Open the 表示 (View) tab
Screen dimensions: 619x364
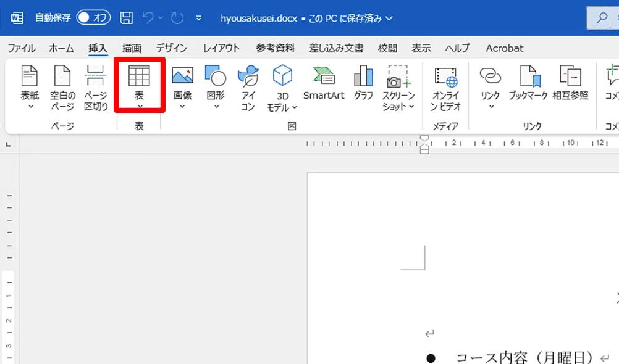point(421,48)
